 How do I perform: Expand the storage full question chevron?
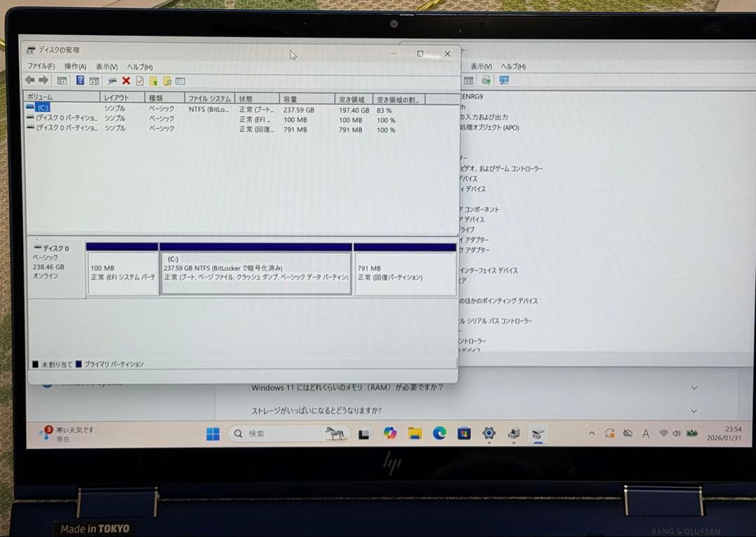(x=693, y=411)
